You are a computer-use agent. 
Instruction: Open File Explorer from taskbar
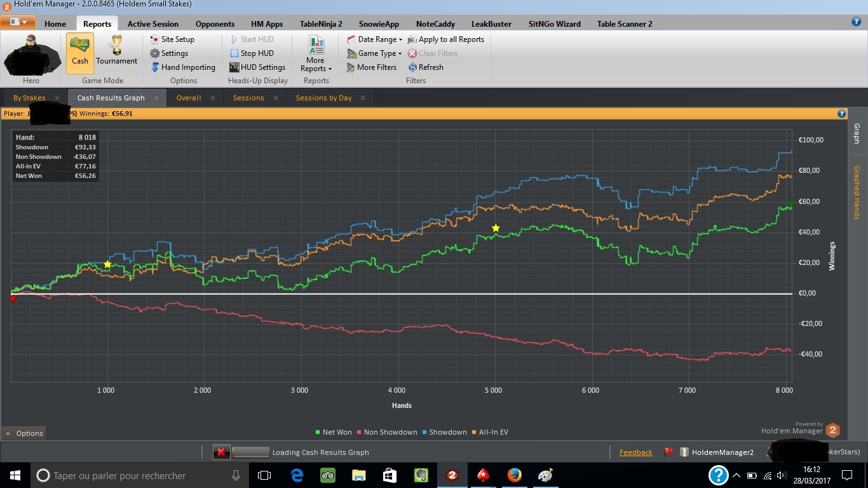(x=359, y=475)
